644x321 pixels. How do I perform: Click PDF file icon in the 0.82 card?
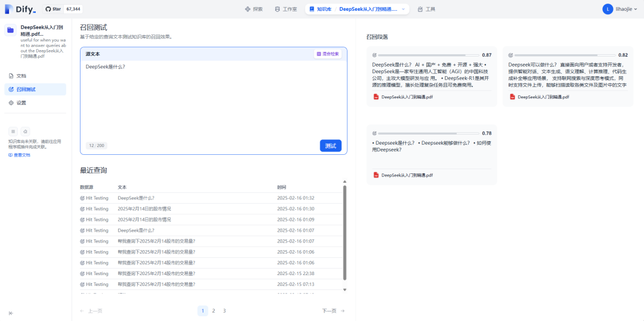pos(512,97)
